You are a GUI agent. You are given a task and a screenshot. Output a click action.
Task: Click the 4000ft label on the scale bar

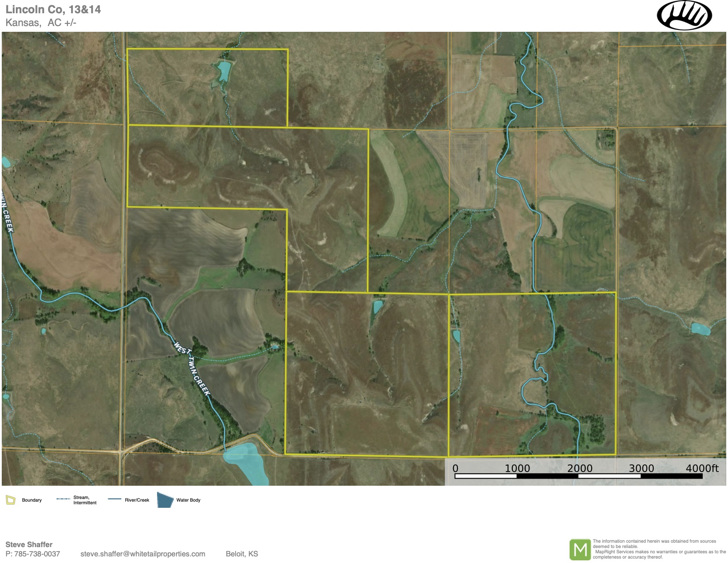pos(702,468)
